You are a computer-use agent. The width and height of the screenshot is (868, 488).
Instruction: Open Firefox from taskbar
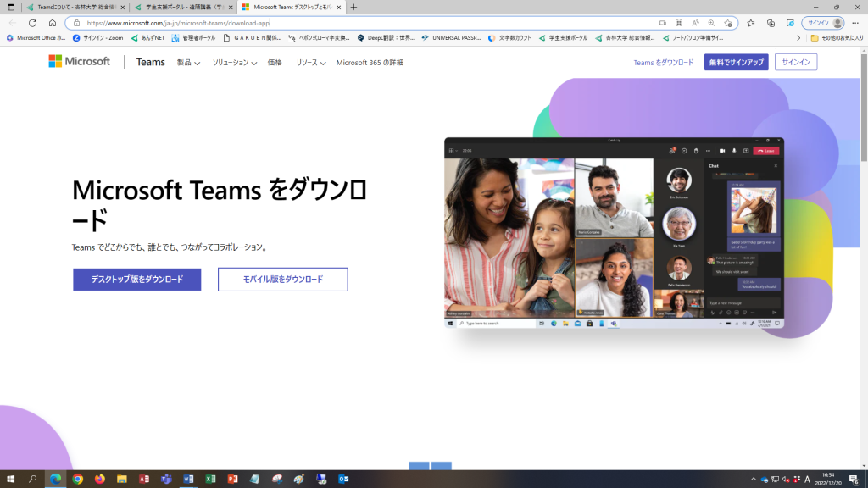(100, 480)
